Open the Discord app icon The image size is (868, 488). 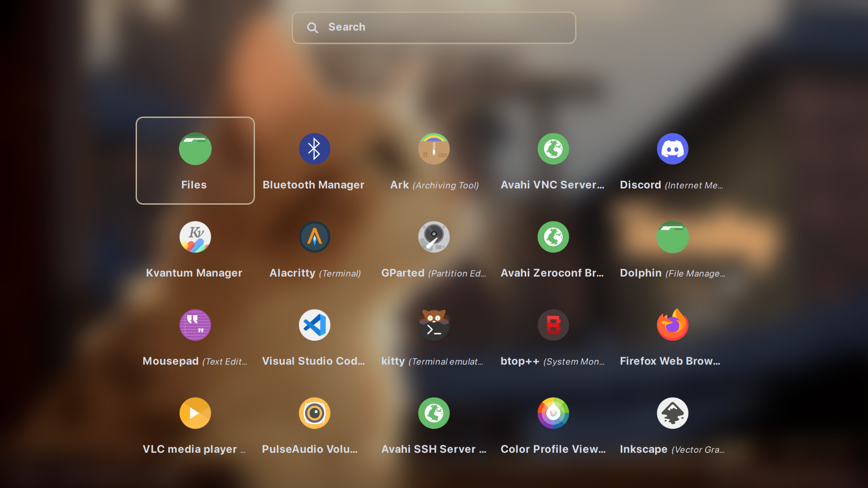pyautogui.click(x=673, y=149)
